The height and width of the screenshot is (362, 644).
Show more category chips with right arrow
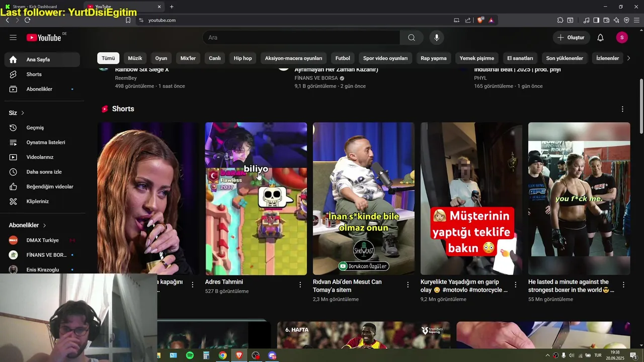click(x=628, y=58)
